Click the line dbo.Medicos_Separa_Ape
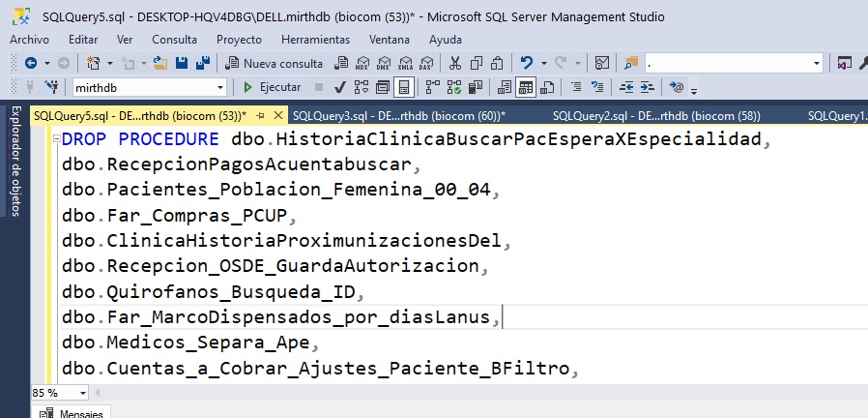 pos(190,343)
